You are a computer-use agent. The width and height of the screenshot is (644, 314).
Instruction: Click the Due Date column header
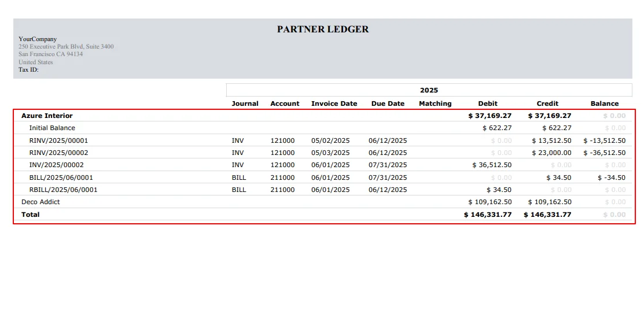pyautogui.click(x=388, y=104)
